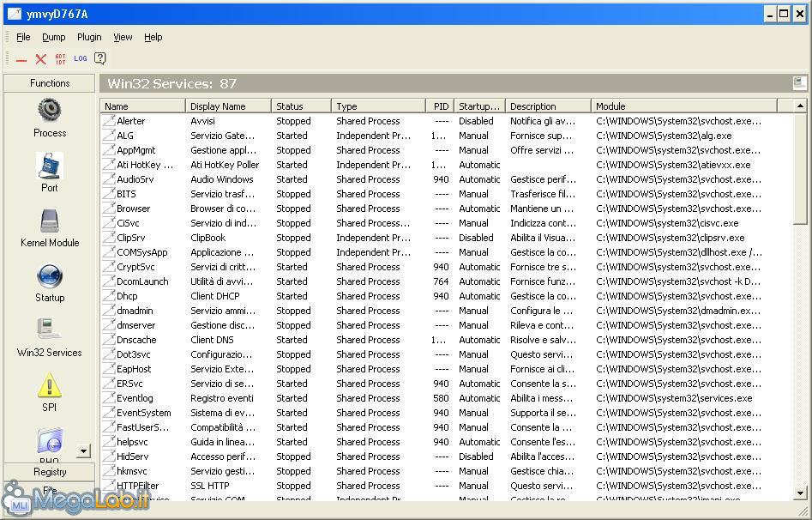Open the LOG toolbar tool
812x520 pixels.
[81, 58]
